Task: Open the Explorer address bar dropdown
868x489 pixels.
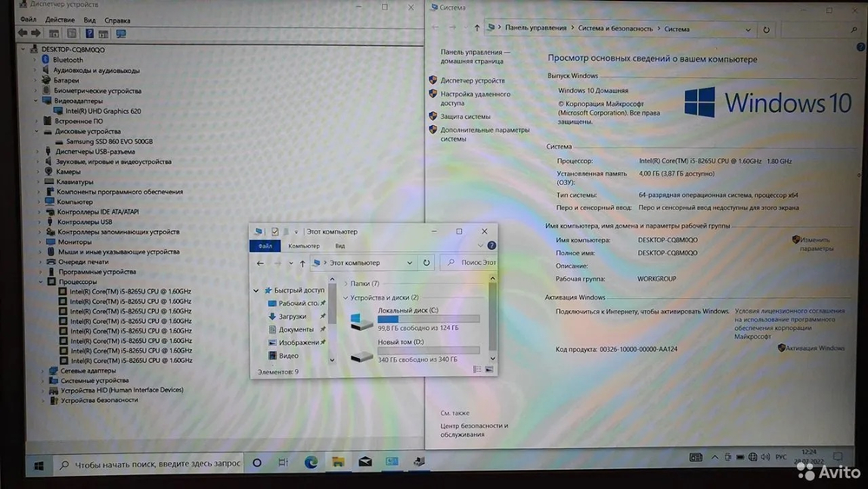Action: coord(410,263)
